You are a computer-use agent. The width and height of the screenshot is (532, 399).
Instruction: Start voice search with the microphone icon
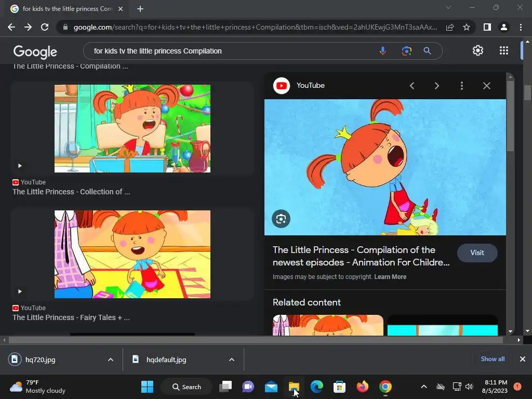383,51
